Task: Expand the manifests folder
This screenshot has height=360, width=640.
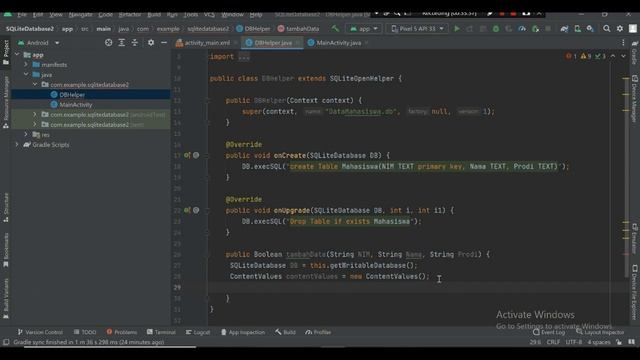Action: click(26, 64)
